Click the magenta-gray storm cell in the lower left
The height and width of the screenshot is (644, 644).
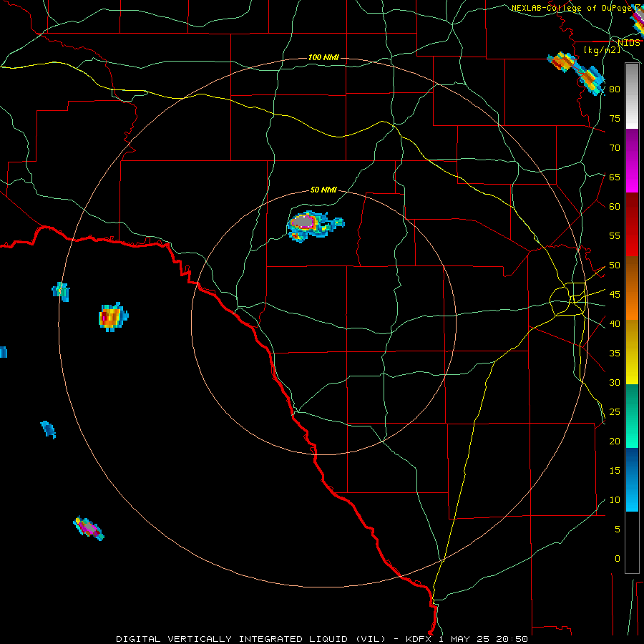(88, 528)
